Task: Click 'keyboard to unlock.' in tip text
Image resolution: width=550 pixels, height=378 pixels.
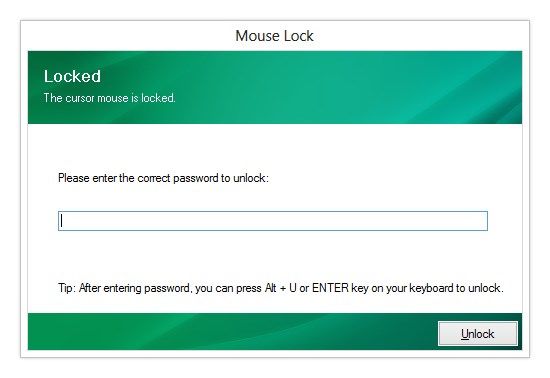Action: [456, 288]
